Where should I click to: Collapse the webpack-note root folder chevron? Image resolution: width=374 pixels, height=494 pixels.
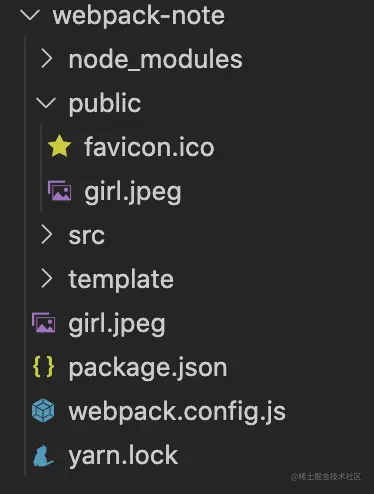coord(30,15)
